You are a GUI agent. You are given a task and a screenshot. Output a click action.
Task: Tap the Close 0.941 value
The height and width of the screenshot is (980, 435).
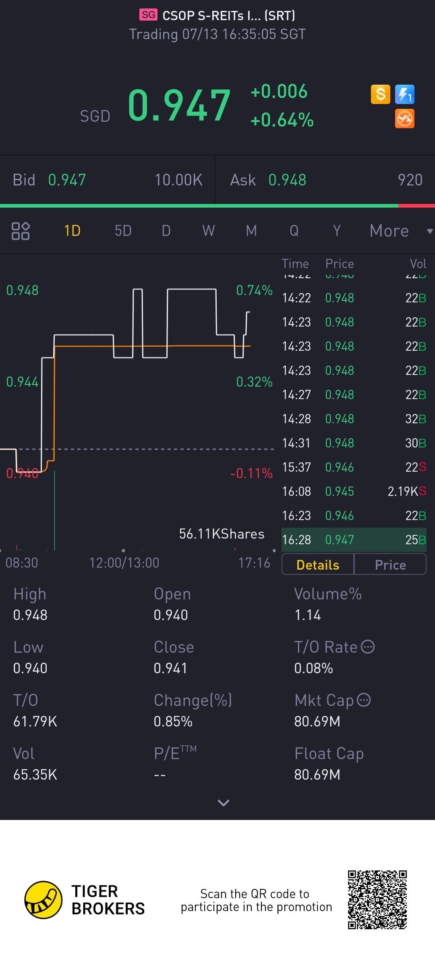(x=171, y=668)
